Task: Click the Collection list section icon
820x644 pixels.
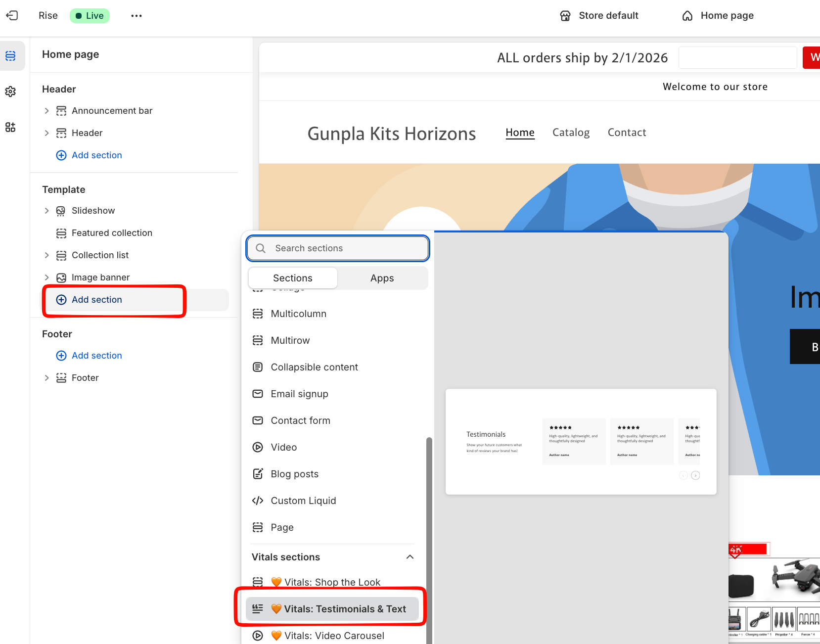Action: [61, 255]
